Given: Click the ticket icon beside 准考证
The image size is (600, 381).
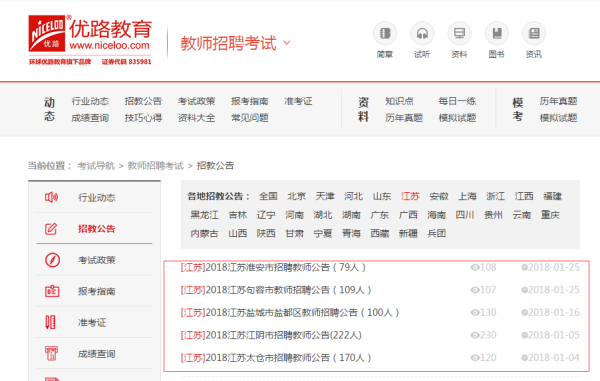Looking at the screenshot, I should coord(51,322).
